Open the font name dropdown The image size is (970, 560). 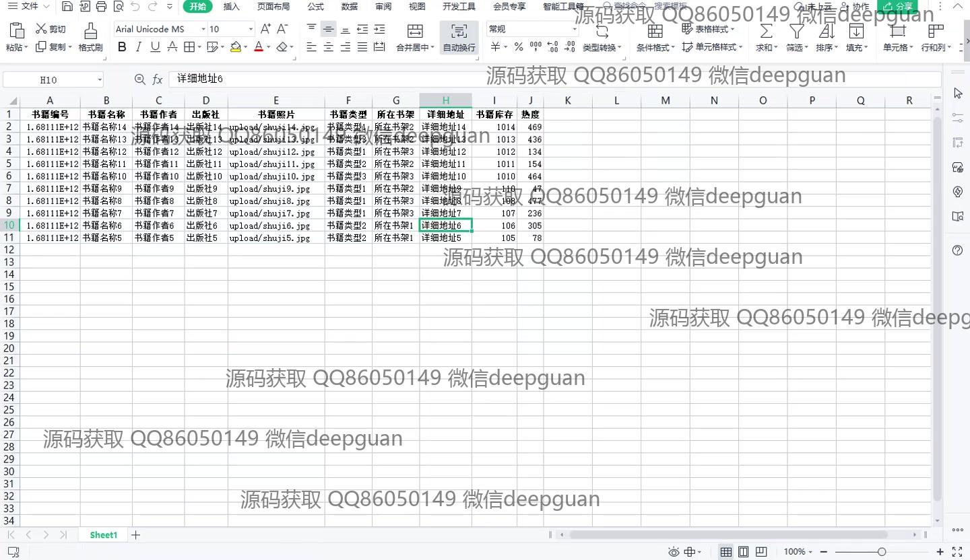click(203, 30)
